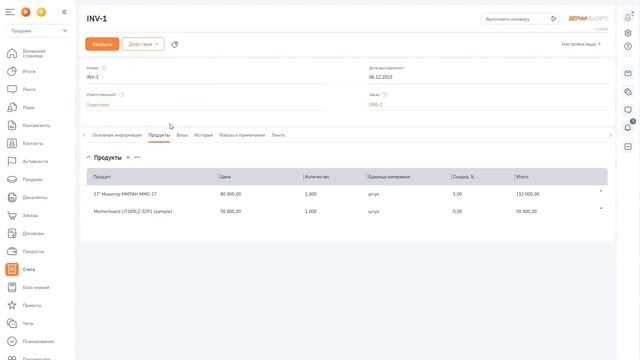Click info icon next to Номер label
The image size is (640, 360).
click(x=104, y=68)
